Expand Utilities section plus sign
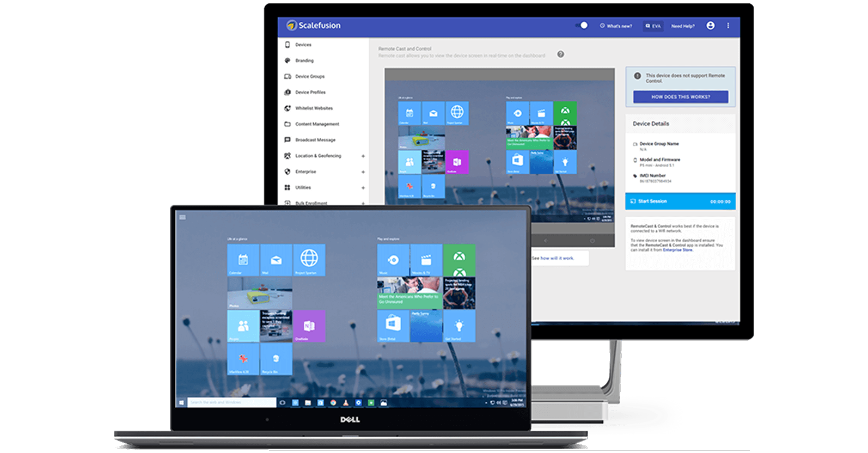868x453 pixels. [363, 188]
